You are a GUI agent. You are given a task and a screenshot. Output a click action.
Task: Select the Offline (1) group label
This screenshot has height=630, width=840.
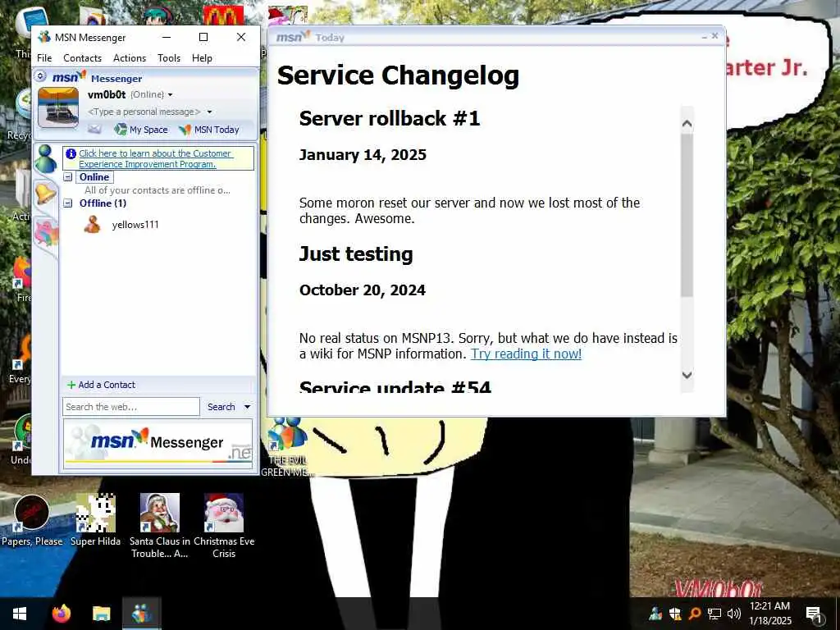coord(103,203)
